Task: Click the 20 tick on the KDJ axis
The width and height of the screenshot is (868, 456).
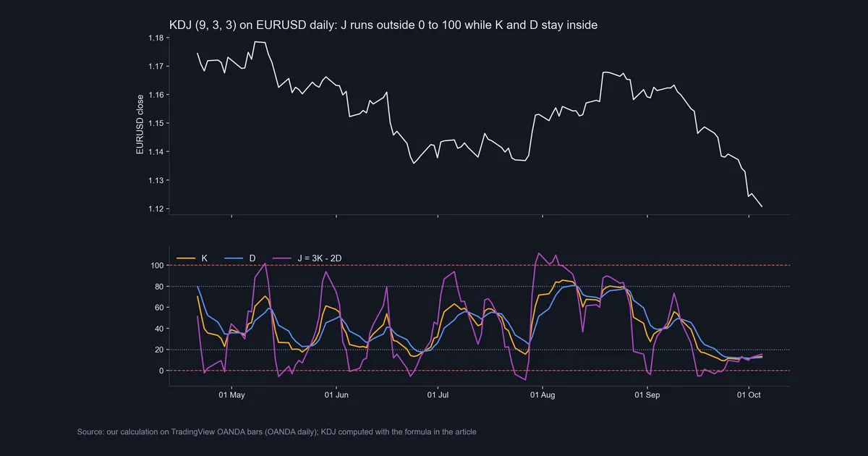Action: 159,350
